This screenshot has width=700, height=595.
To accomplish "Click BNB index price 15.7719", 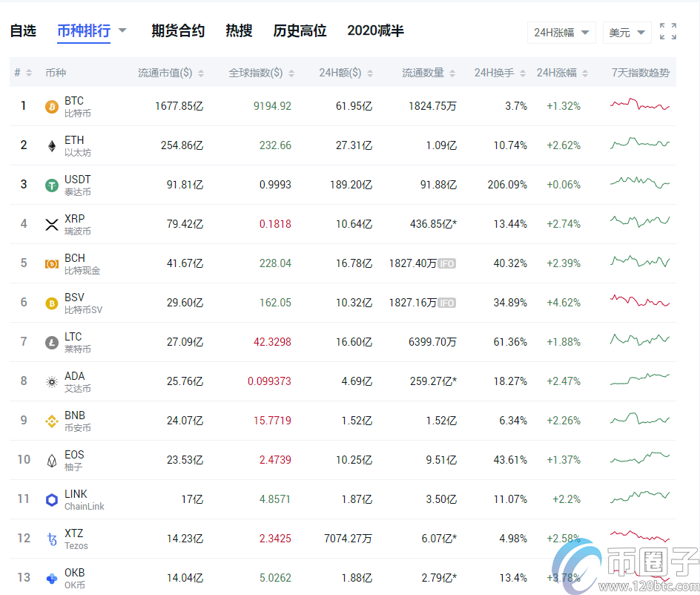I will [x=272, y=421].
